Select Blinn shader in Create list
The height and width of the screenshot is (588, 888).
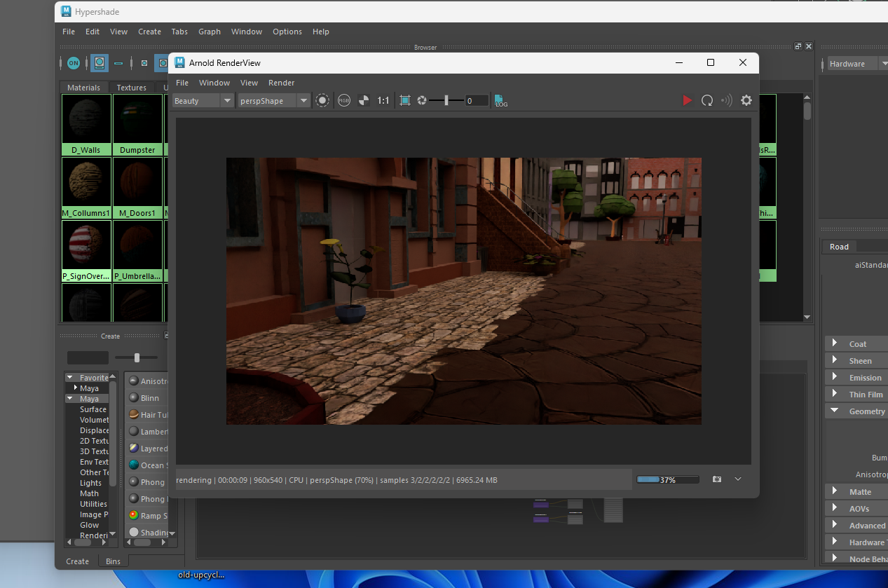[x=149, y=398]
